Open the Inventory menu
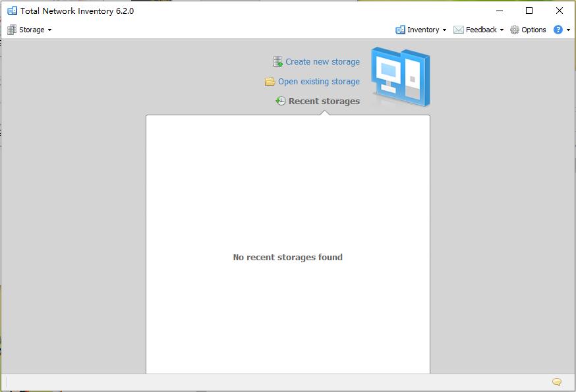 click(x=421, y=30)
